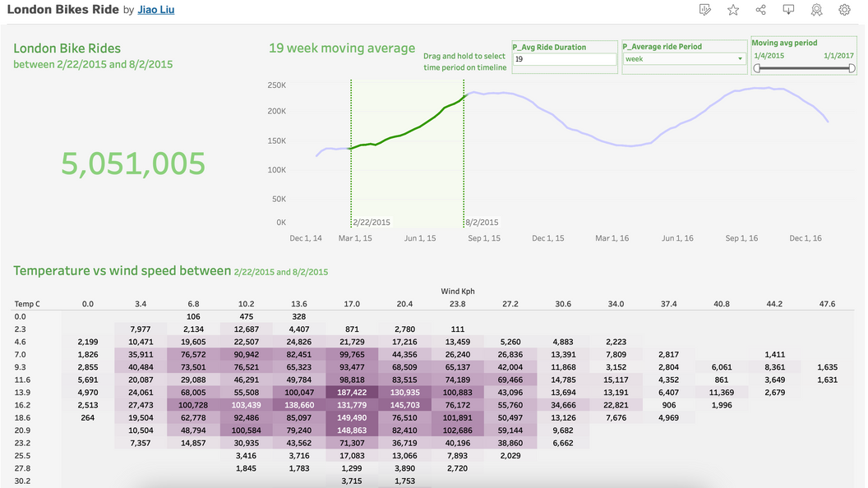
Task: Click the 19 week moving average title
Action: click(x=342, y=48)
